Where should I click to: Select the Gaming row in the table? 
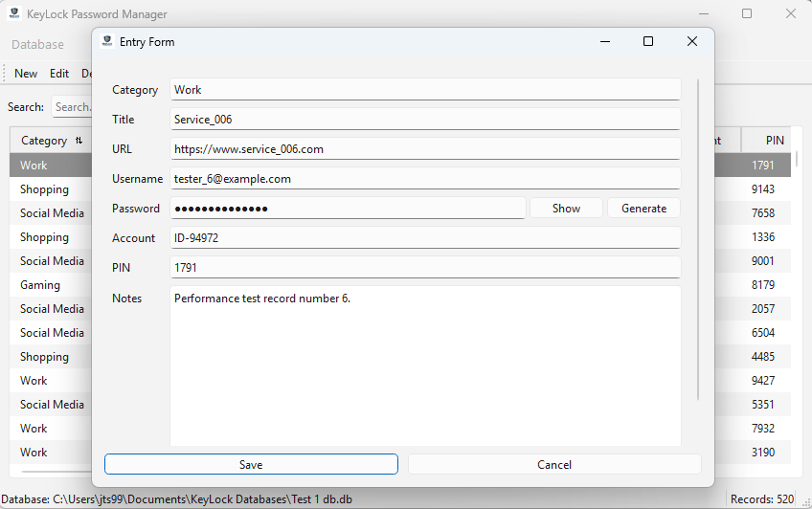click(51, 284)
